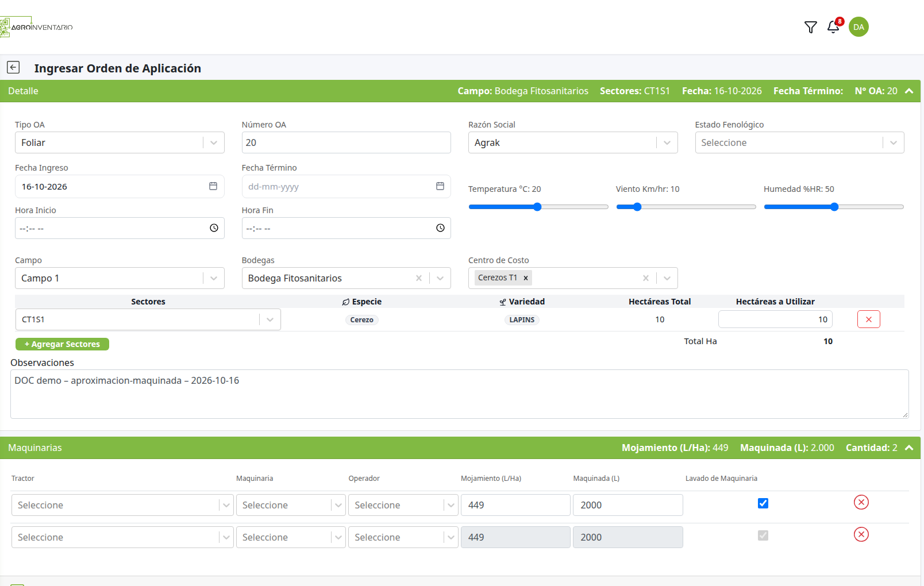
Task: Open the Razón Social dropdown
Action: coord(573,142)
